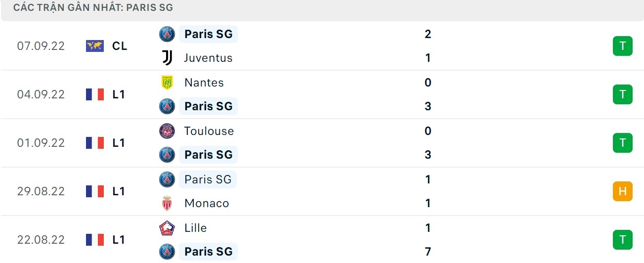
Task: Click the Champions League competition icon
Action: coord(95,46)
